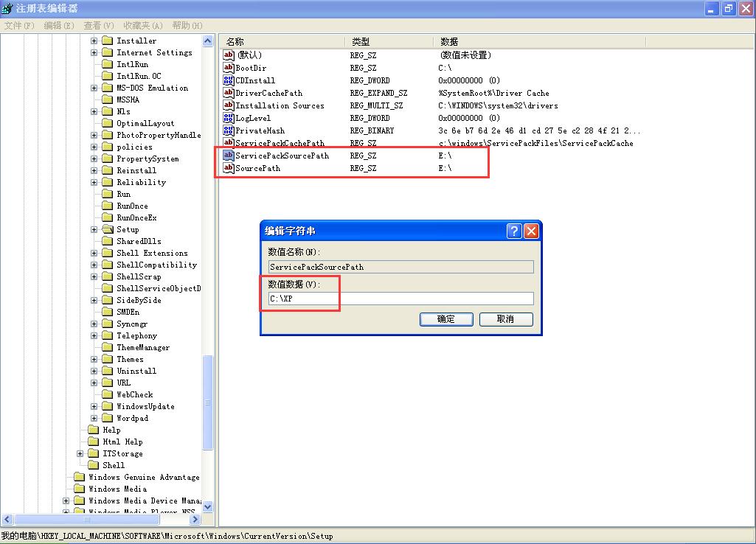Open the 文件 (File) menu
The height and width of the screenshot is (544, 756).
click(x=19, y=25)
